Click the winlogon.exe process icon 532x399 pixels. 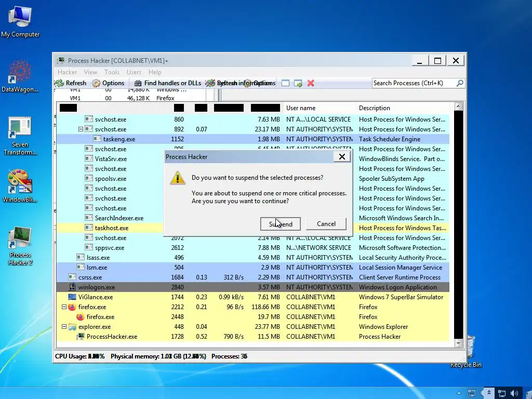point(72,287)
